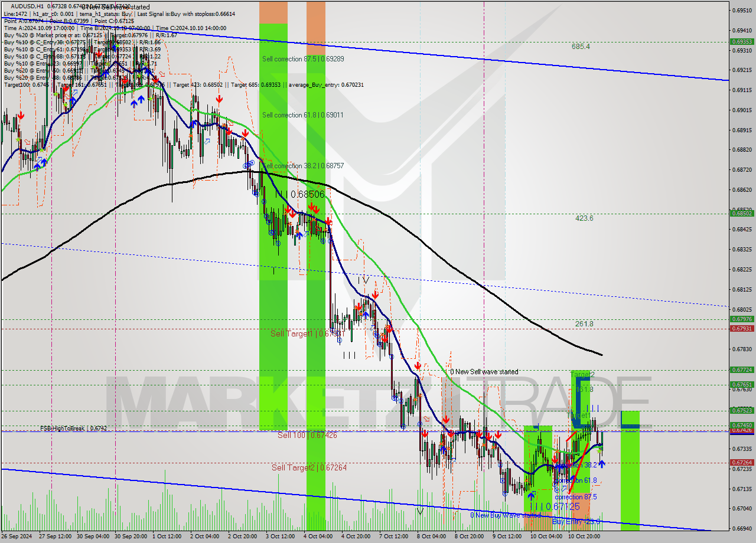Image resolution: width=756 pixels, height=543 pixels.
Task: Click the 'Target2' label on green bar
Action: coord(582,374)
